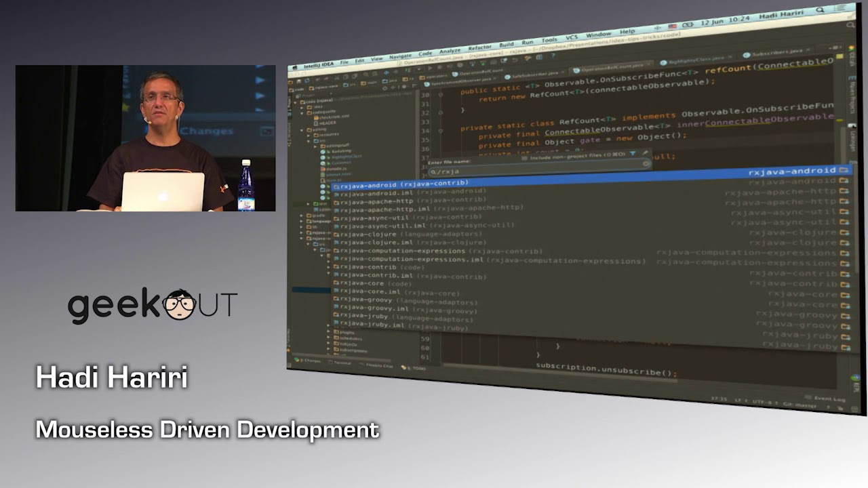Open the Changes tool window button

tap(309, 361)
